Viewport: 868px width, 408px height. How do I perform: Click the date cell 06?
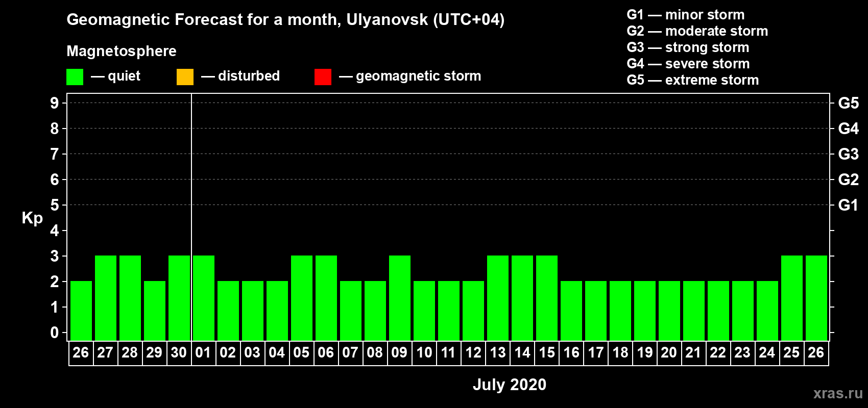pyautogui.click(x=326, y=353)
